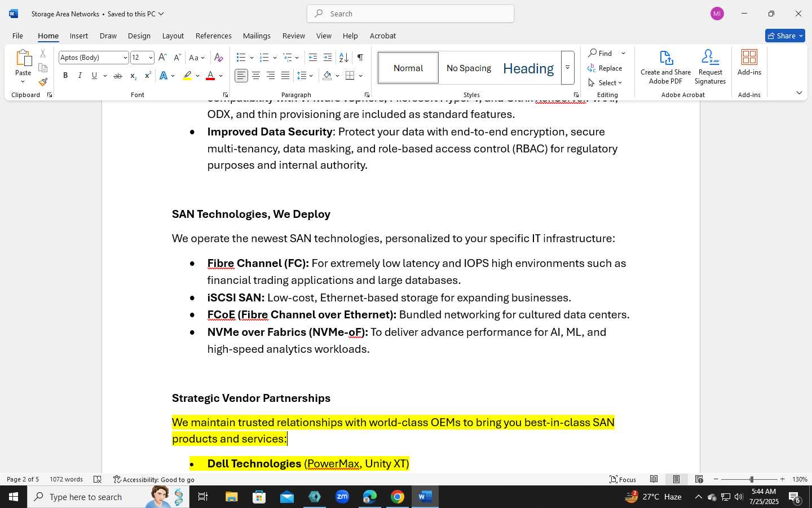Open the Mail app in taskbar
The image size is (812, 508).
tap(287, 497)
